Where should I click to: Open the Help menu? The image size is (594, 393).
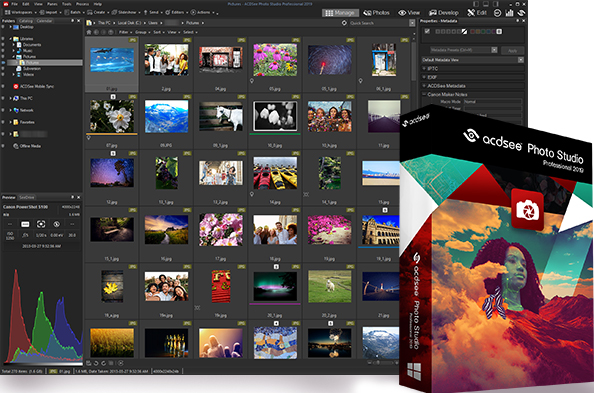coord(98,4)
